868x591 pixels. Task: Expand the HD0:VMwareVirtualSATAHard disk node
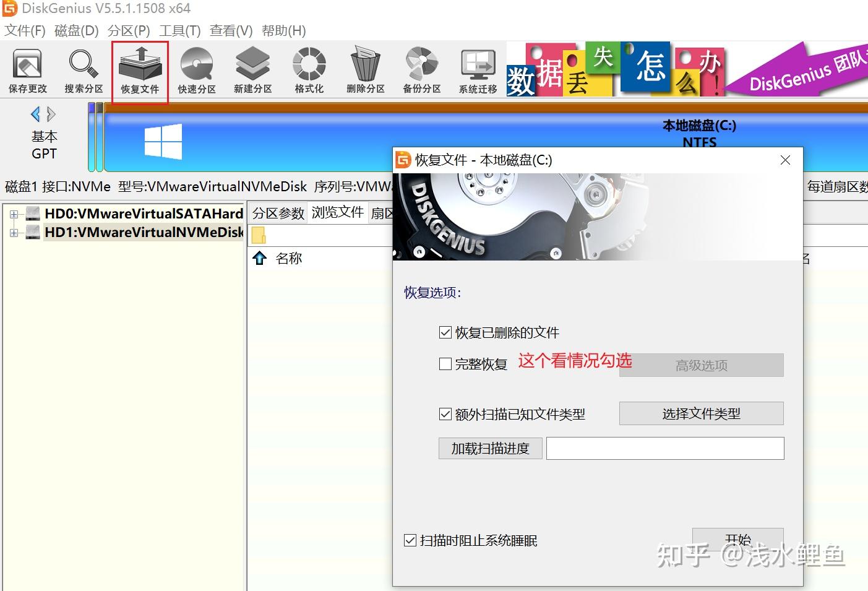(x=14, y=213)
